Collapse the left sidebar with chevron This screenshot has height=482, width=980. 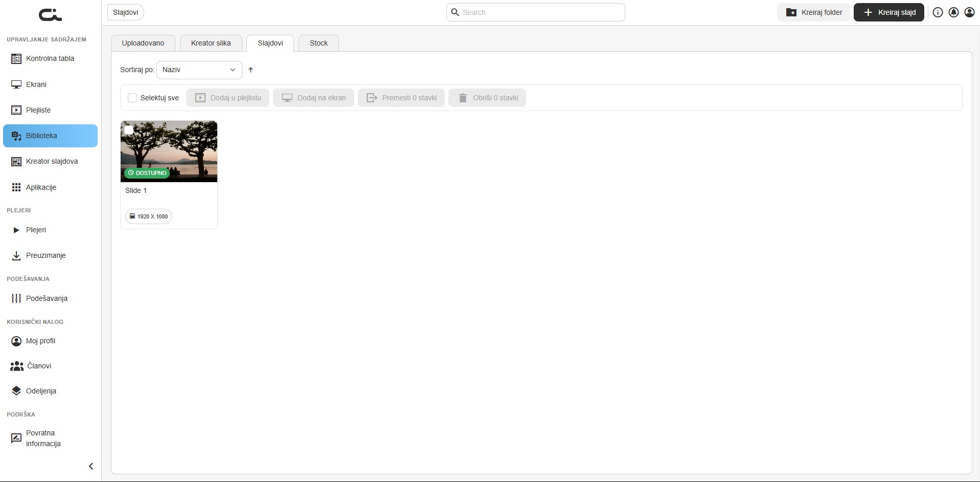tap(91, 466)
